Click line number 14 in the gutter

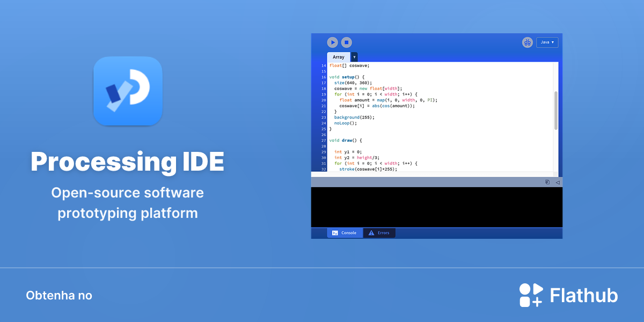(x=324, y=65)
